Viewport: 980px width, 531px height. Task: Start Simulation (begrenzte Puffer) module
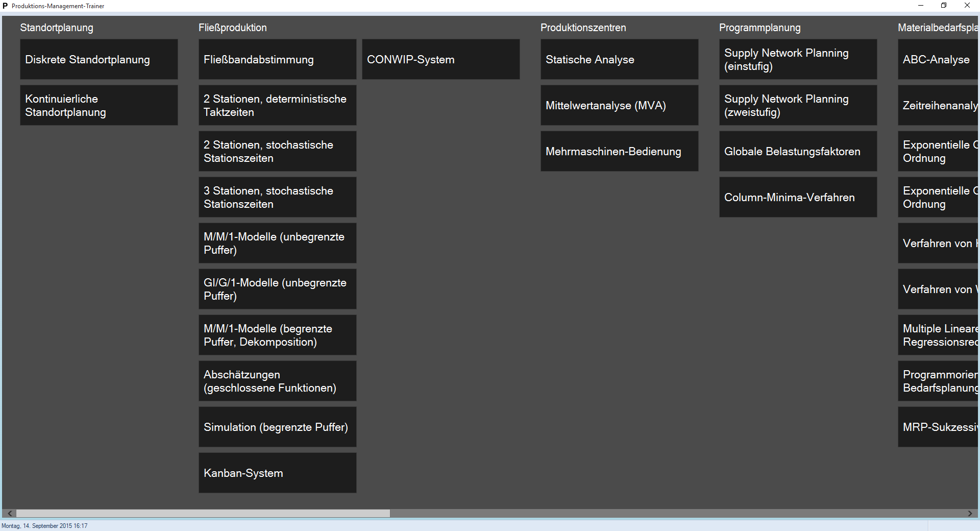tap(277, 427)
